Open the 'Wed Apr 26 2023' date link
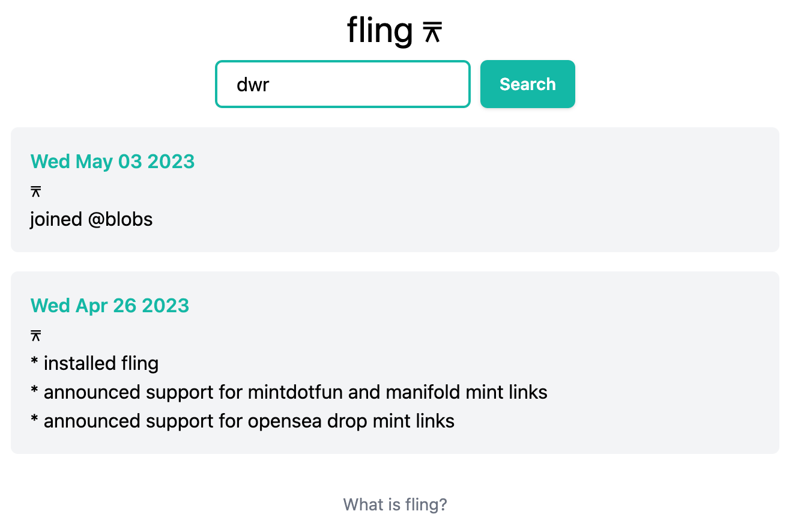 (110, 305)
